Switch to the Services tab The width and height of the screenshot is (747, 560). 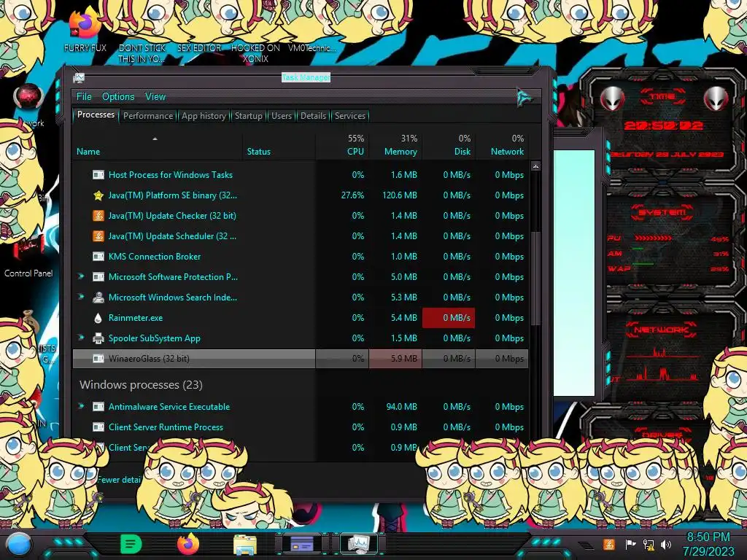click(350, 116)
